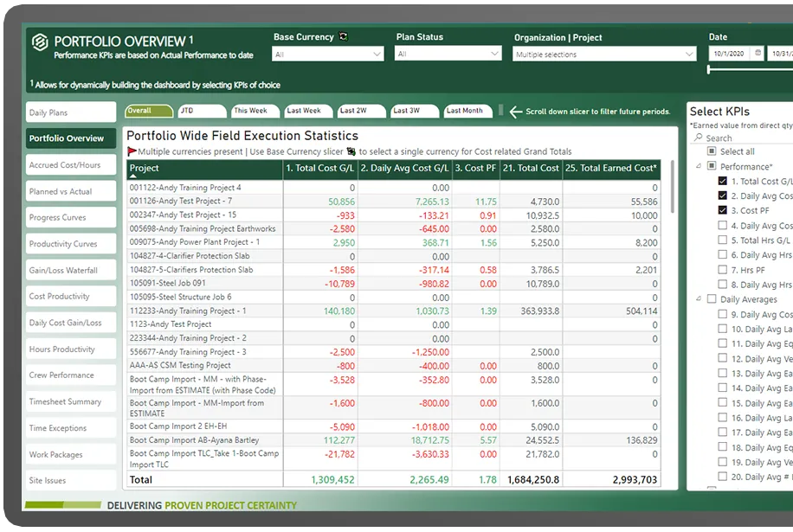This screenshot has height=532, width=793.
Task: Click the search magnifier in Select KPIs
Action: (x=699, y=138)
